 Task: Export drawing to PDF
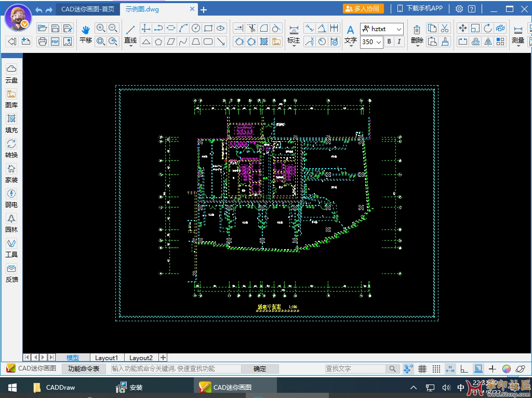click(55, 42)
